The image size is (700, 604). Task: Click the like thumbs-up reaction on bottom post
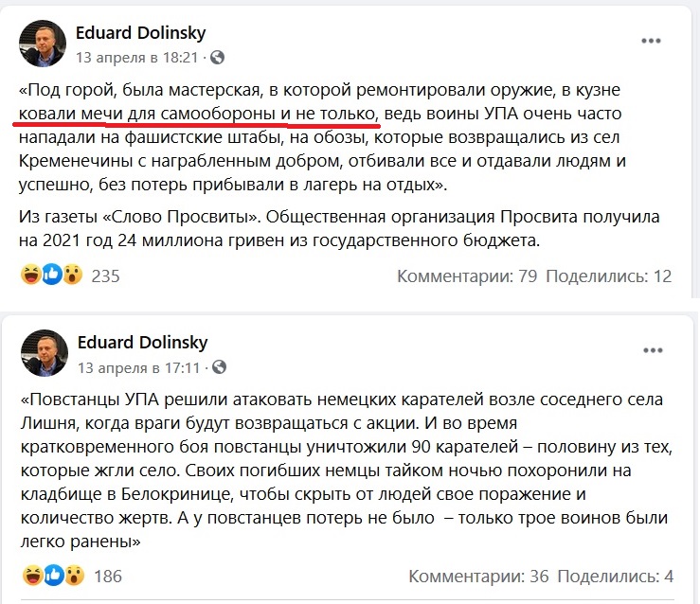tap(51, 575)
